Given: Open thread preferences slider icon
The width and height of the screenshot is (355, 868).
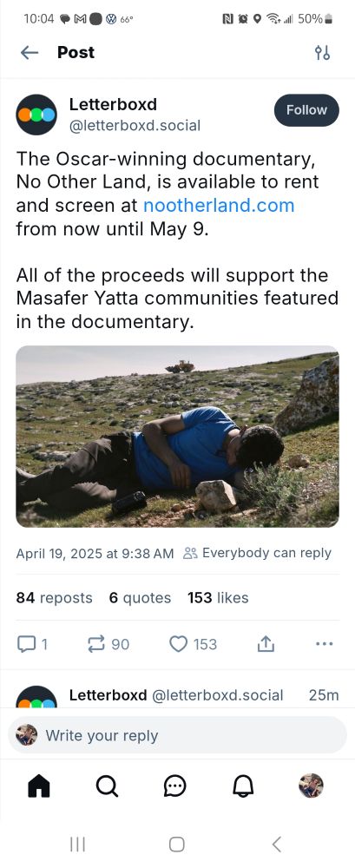Looking at the screenshot, I should coord(322,53).
